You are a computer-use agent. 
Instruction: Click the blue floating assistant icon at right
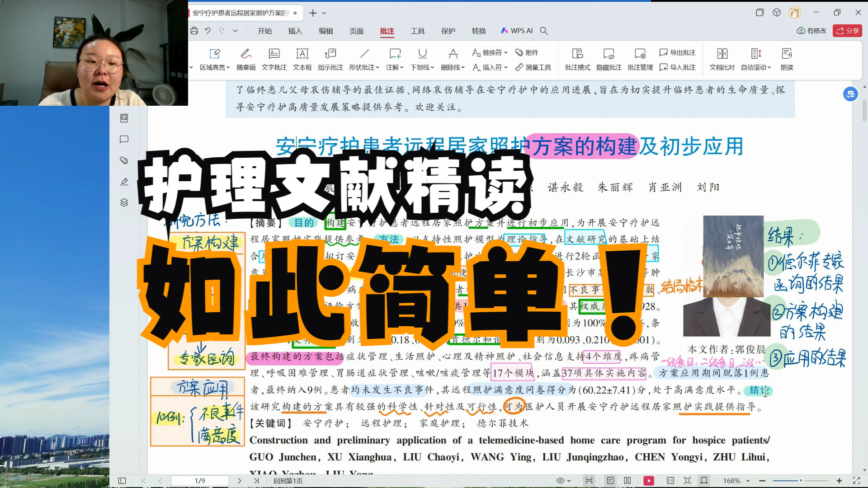click(850, 94)
